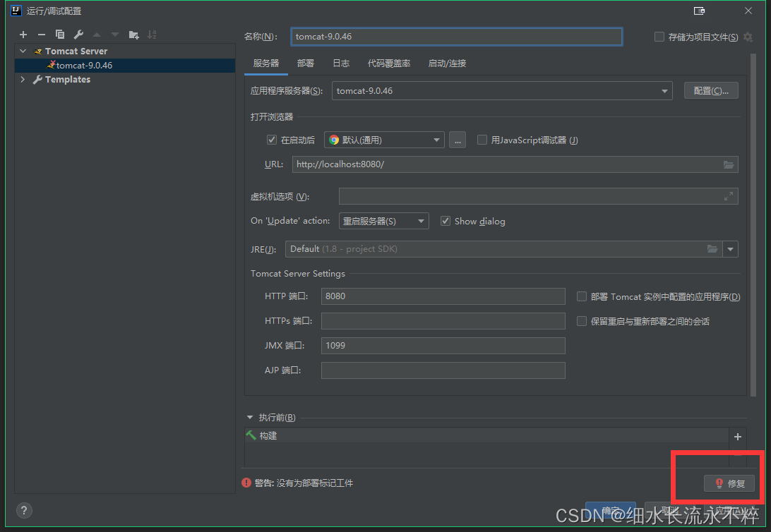Create a new folder for configurations
This screenshot has height=532, width=771.
[x=133, y=35]
